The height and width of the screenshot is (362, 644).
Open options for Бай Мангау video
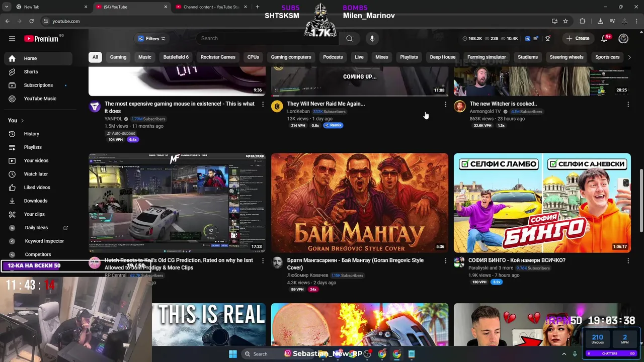[x=445, y=260]
